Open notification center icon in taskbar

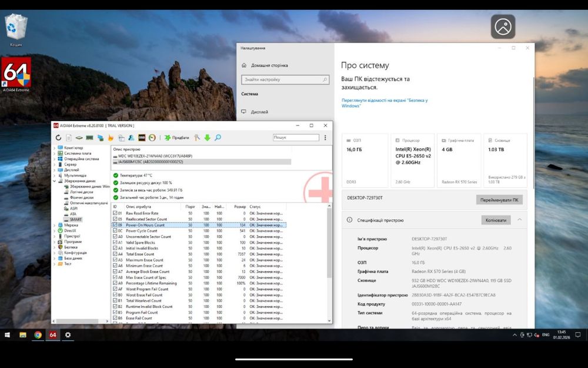pyautogui.click(x=578, y=334)
